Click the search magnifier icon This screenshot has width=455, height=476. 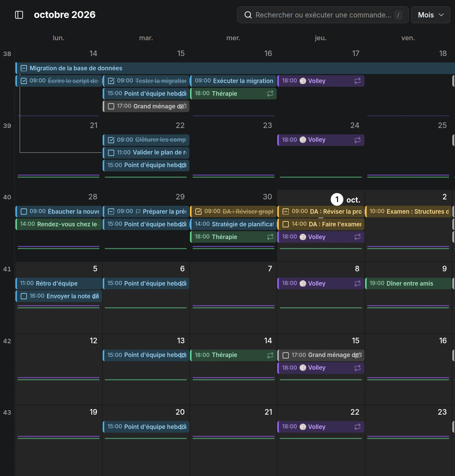[248, 15]
